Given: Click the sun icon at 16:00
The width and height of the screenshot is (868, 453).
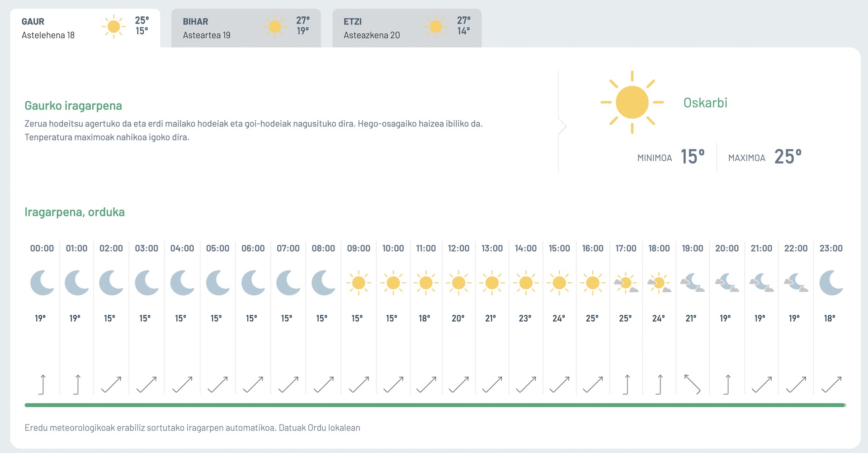Looking at the screenshot, I should coord(593,283).
